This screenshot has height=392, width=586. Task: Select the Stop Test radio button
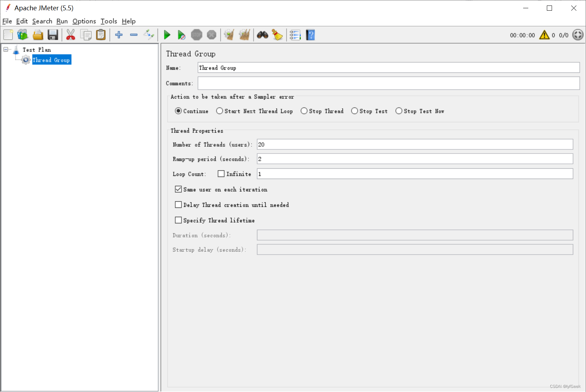coord(354,111)
